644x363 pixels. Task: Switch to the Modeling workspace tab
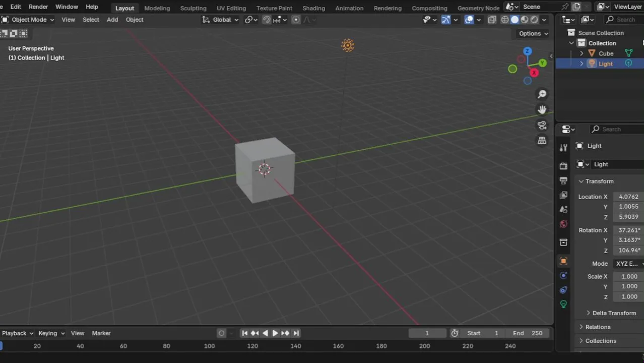(x=157, y=8)
